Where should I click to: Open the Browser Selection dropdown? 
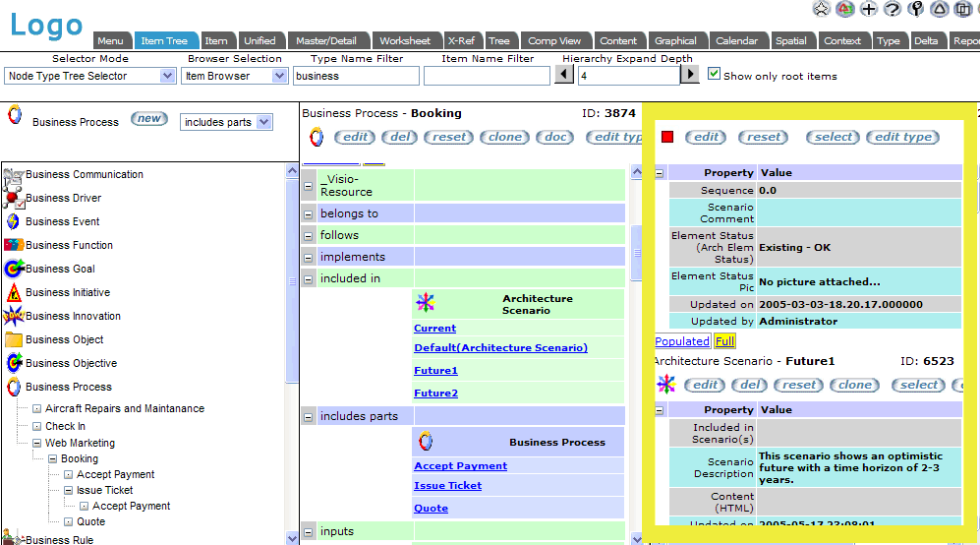(x=234, y=76)
